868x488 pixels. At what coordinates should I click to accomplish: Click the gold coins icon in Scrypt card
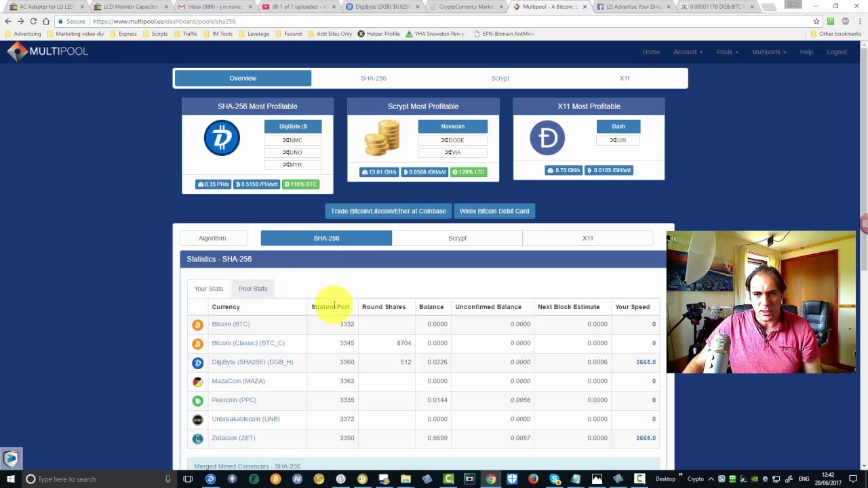[382, 138]
